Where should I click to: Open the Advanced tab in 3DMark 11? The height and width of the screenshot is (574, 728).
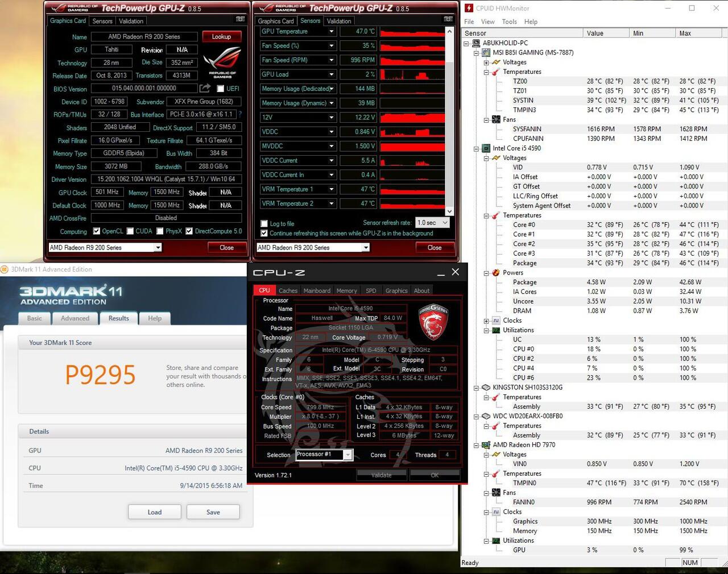[x=75, y=318]
